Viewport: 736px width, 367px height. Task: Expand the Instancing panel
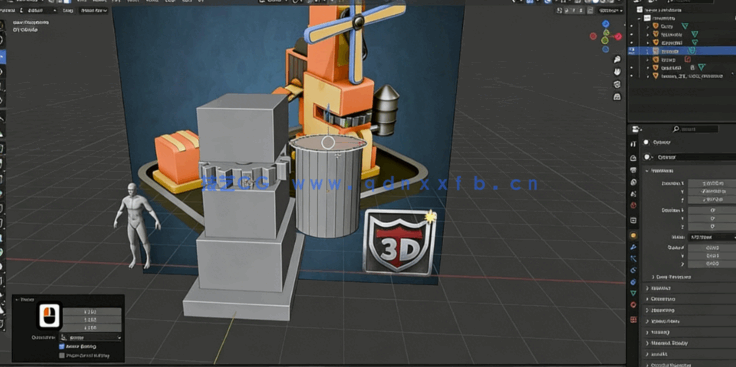point(660,311)
